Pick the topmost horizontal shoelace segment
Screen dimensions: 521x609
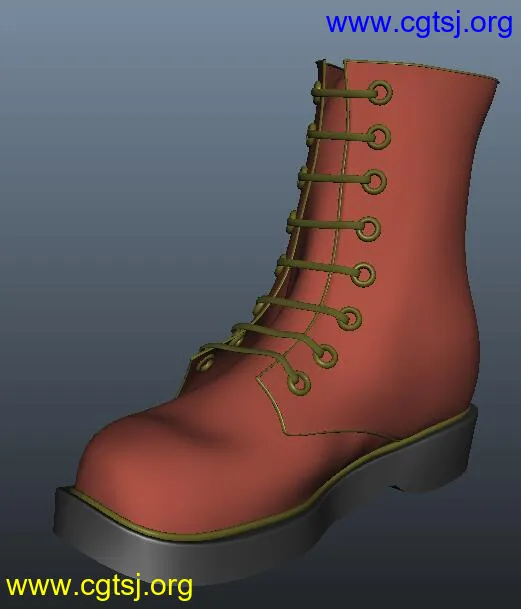click(x=342, y=93)
